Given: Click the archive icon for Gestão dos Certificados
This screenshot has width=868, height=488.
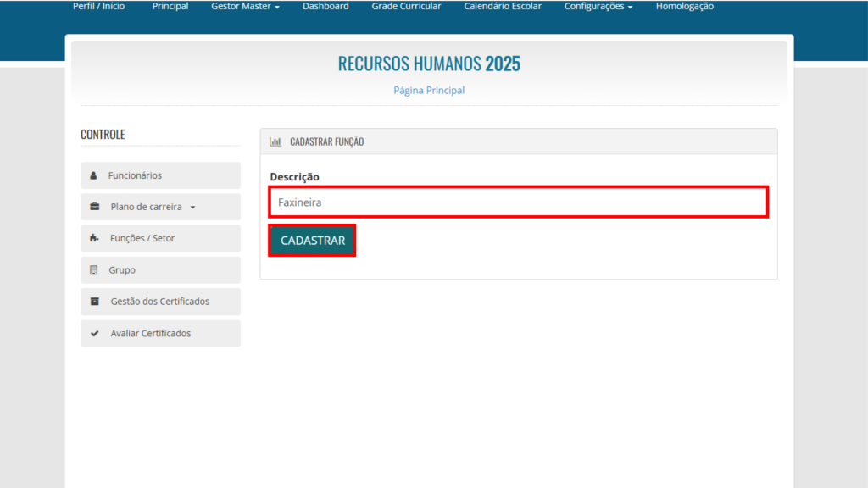Looking at the screenshot, I should tap(95, 302).
